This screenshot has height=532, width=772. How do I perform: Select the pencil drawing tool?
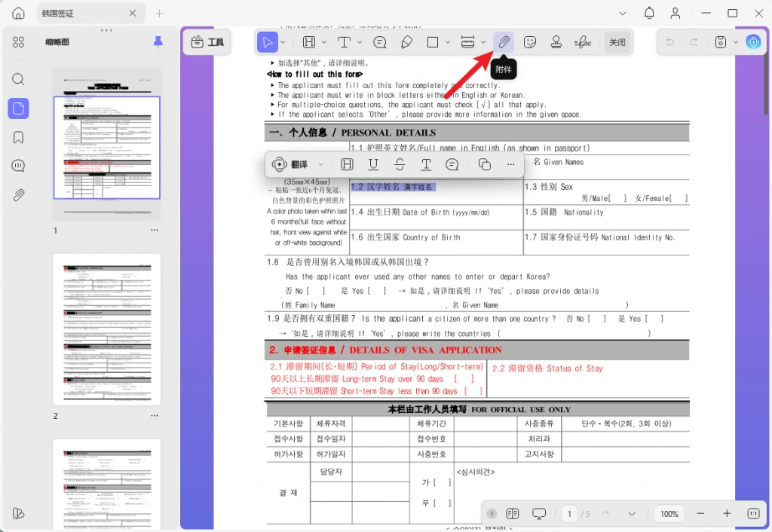pos(406,42)
